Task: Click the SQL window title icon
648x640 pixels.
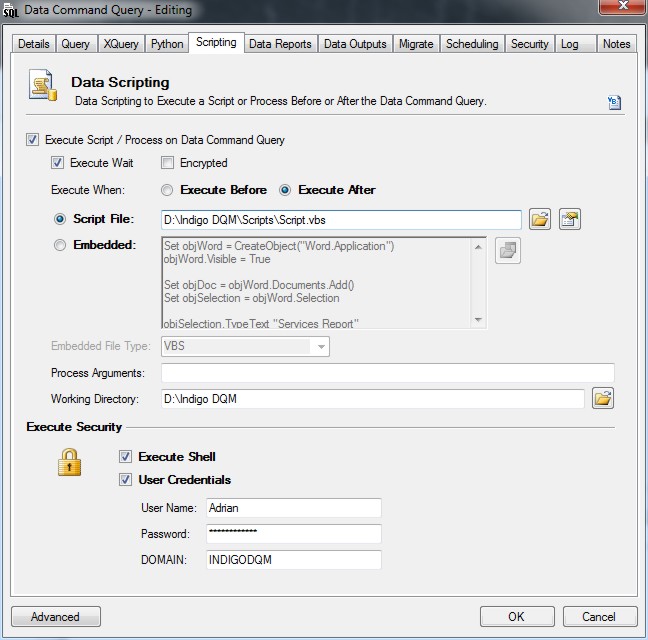Action: tap(11, 11)
